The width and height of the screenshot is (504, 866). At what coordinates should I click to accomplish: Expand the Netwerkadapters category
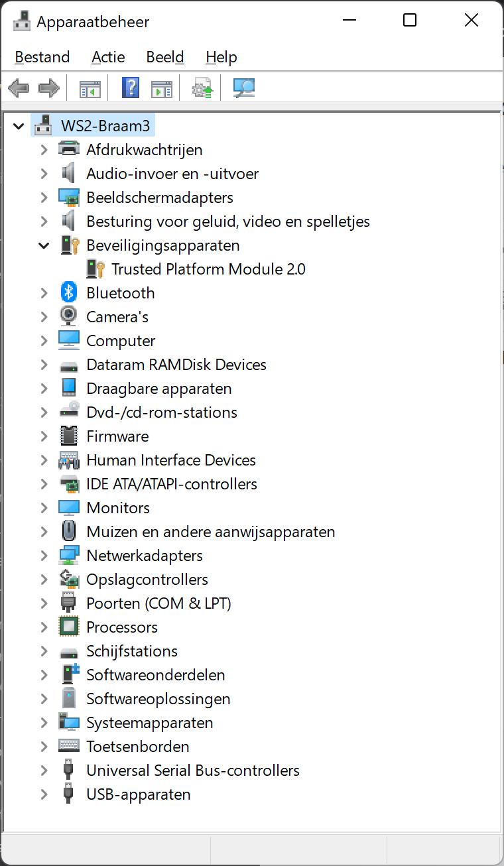44,556
